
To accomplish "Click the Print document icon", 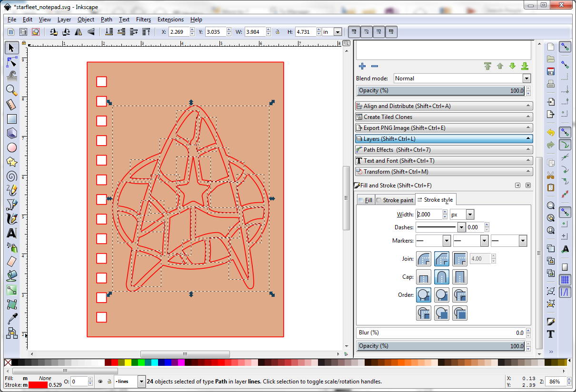I will pos(551,84).
